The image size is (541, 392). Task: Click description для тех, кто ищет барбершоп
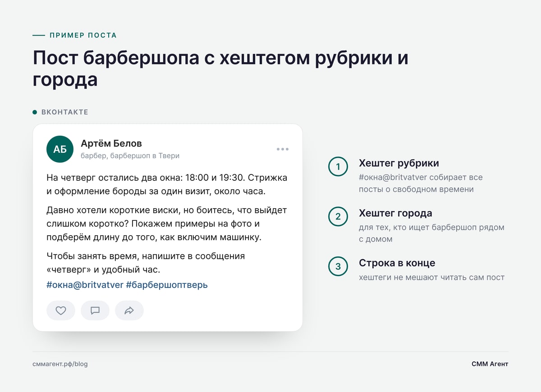pyautogui.click(x=431, y=233)
